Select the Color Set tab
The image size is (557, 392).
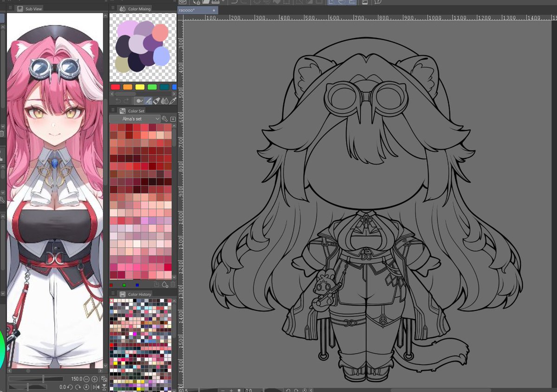(x=131, y=111)
